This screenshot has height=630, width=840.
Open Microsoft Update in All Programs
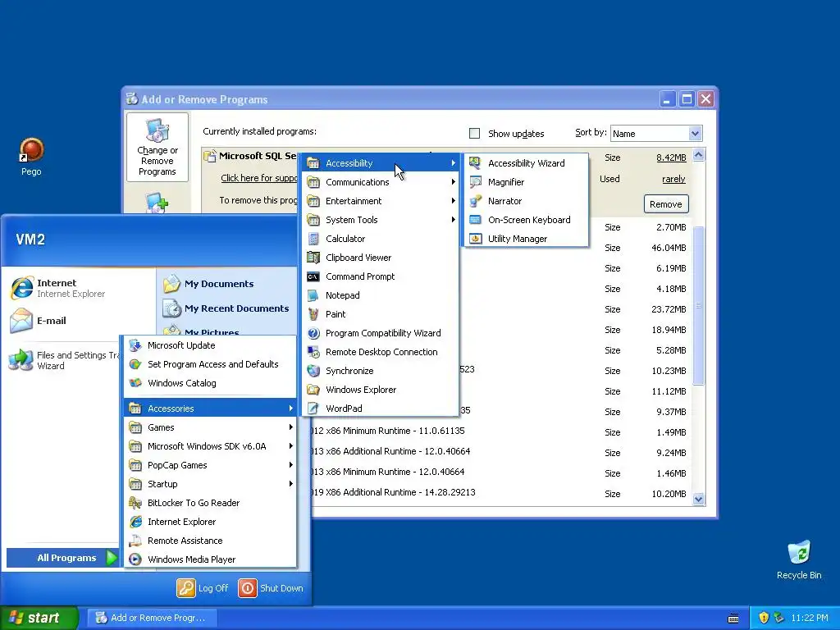tap(209, 345)
